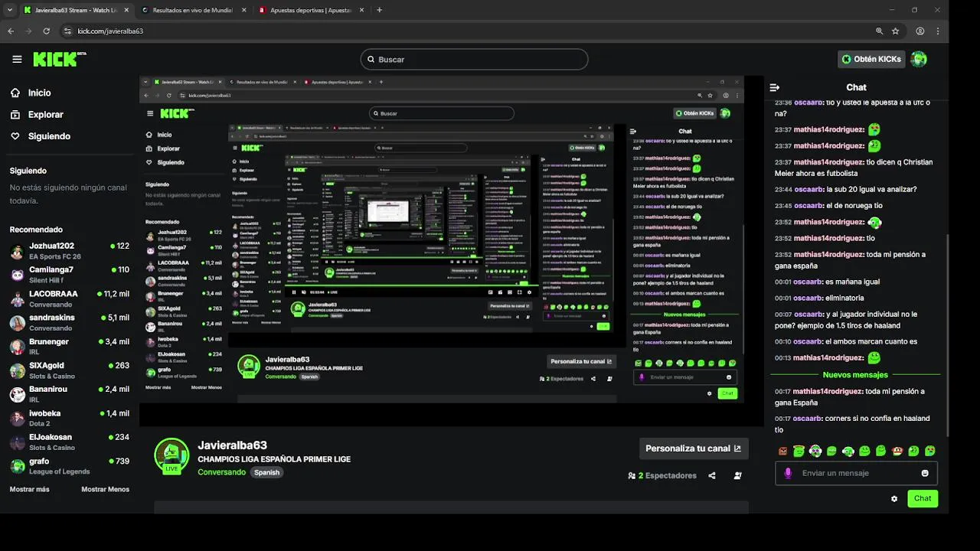980x551 pixels.
Task: Open ElJoakosan recommended channel
Action: (69, 442)
